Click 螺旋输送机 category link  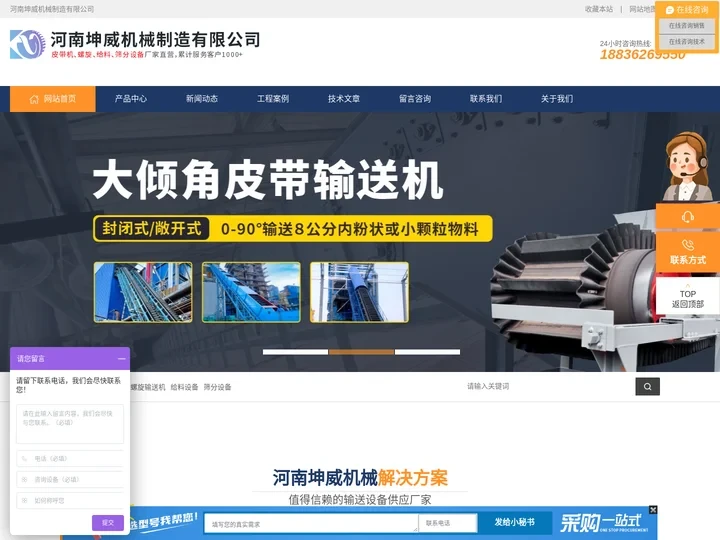(148, 387)
